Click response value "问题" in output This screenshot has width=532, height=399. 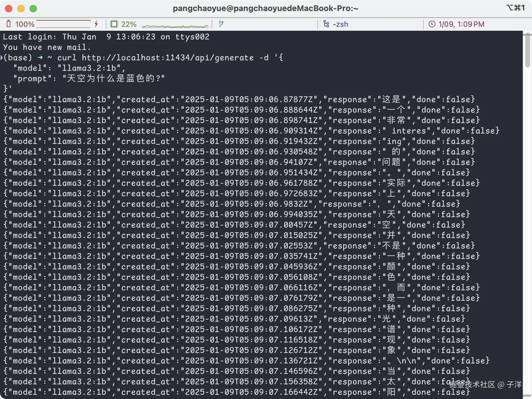[x=391, y=162]
